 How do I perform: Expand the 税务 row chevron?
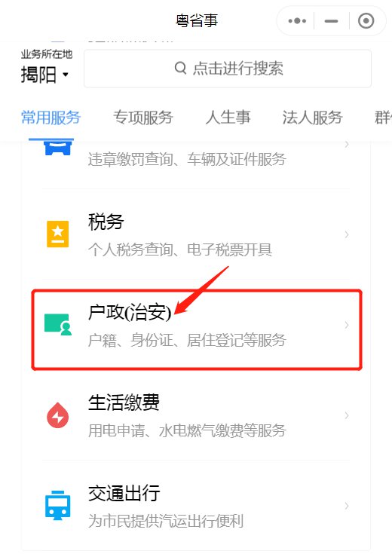tap(347, 234)
